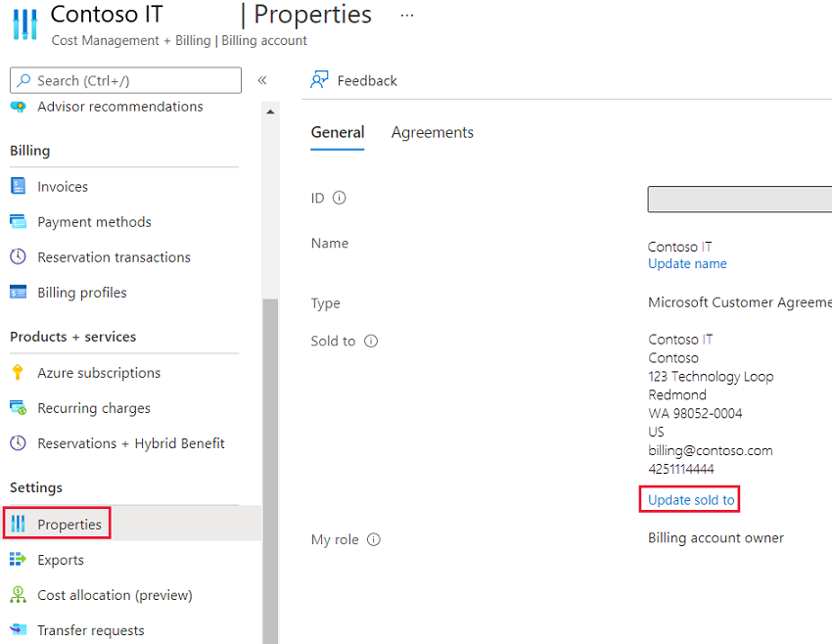The image size is (832, 644).
Task: Click the ID text field
Action: tap(740, 199)
